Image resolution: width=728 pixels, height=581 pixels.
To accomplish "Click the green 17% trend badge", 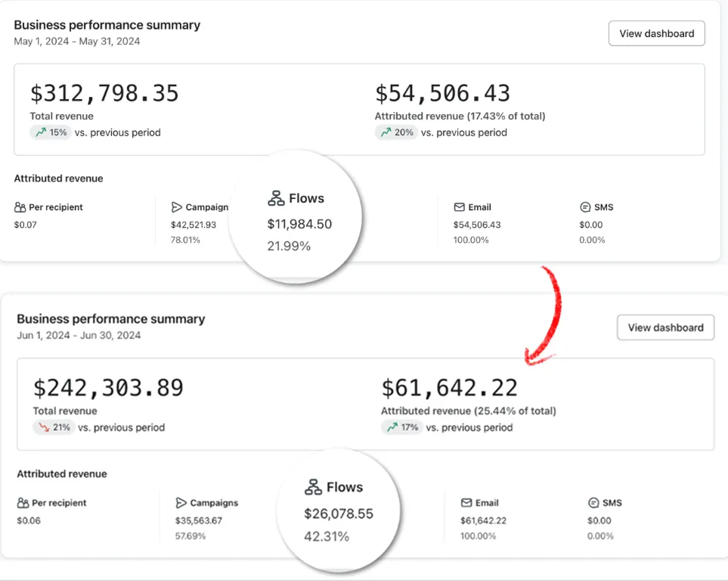I will click(401, 427).
